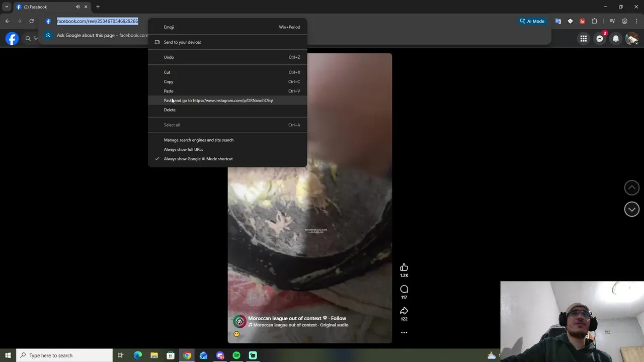Choose Emoji in the context menu
This screenshot has height=362, width=644.
point(227,27)
